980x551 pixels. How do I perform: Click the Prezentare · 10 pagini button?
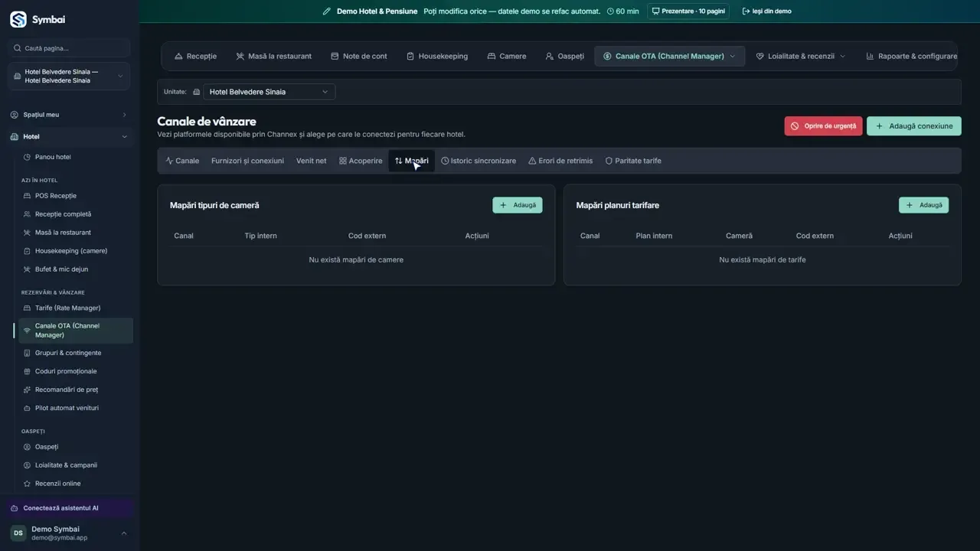pyautogui.click(x=688, y=11)
